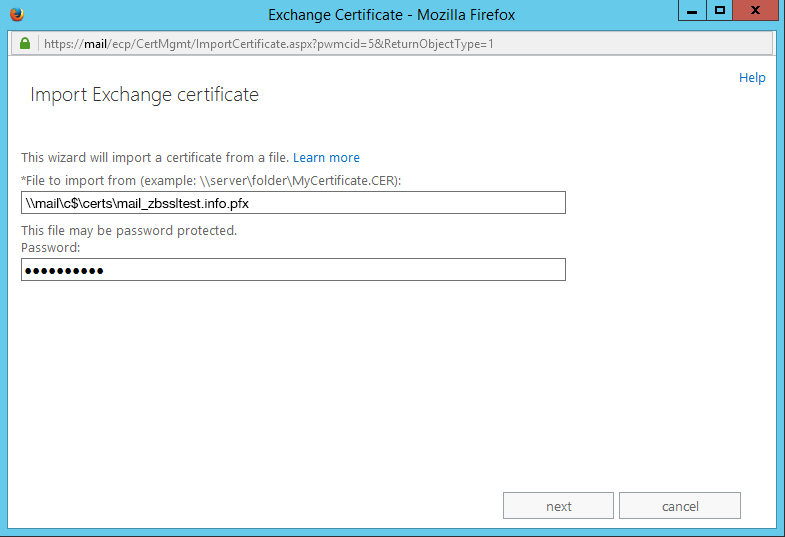Minimize the Exchange Certificate window
Screen dimensions: 785x537
point(692,11)
